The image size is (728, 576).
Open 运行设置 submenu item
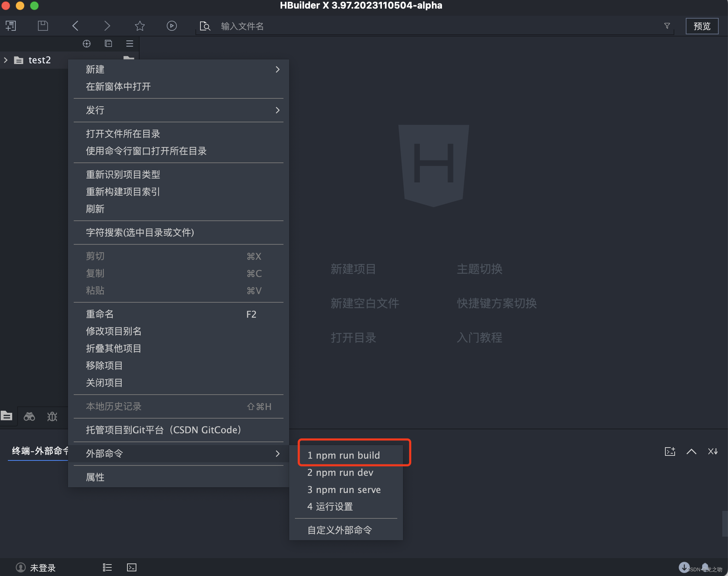346,507
